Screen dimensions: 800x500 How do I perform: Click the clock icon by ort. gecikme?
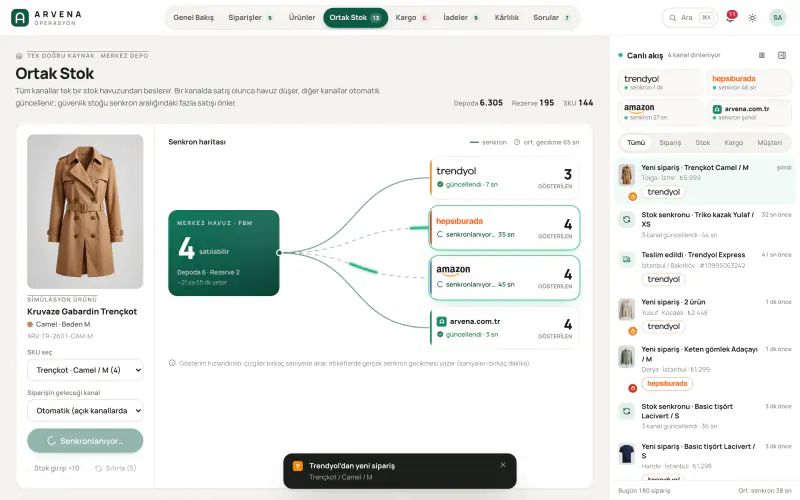(517, 142)
